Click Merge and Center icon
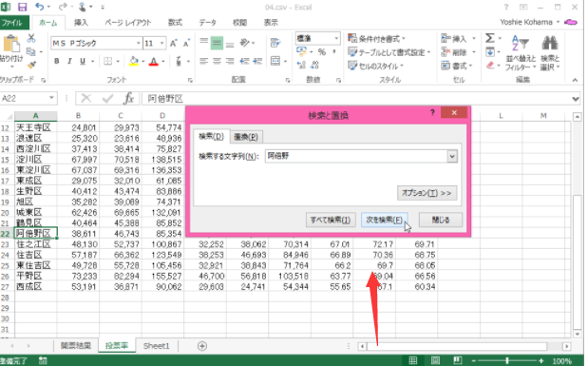 [x=275, y=61]
